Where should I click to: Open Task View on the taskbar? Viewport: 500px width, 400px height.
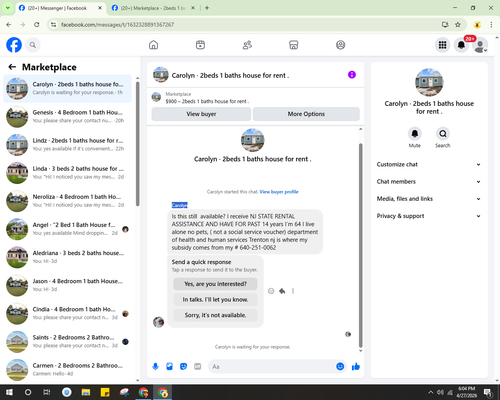47,392
